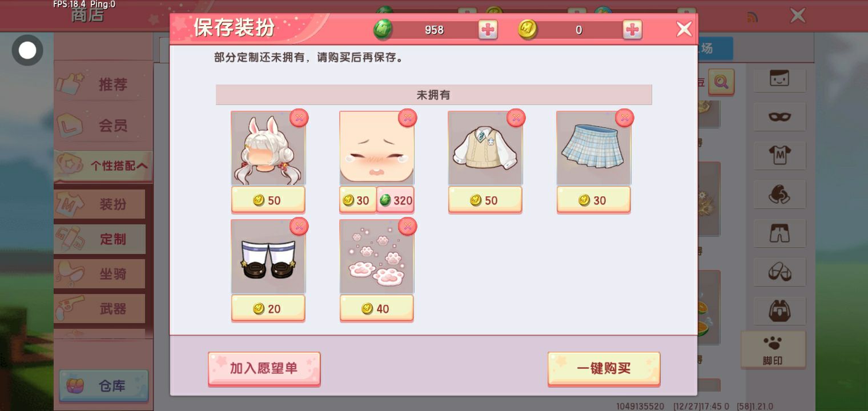Click 一键购买 to purchase all
The width and height of the screenshot is (868, 411).
point(604,369)
